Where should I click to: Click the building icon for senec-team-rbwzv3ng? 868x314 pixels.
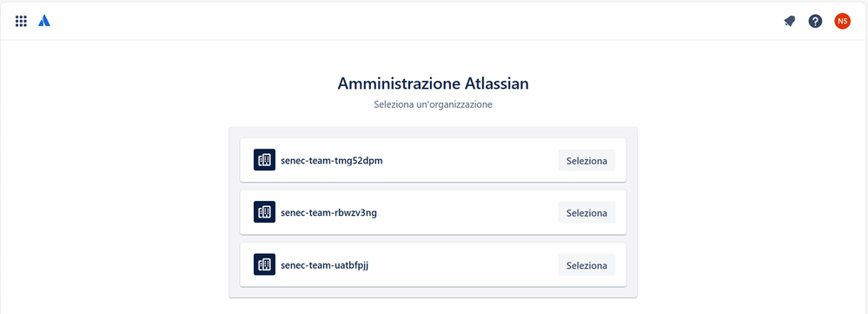265,212
